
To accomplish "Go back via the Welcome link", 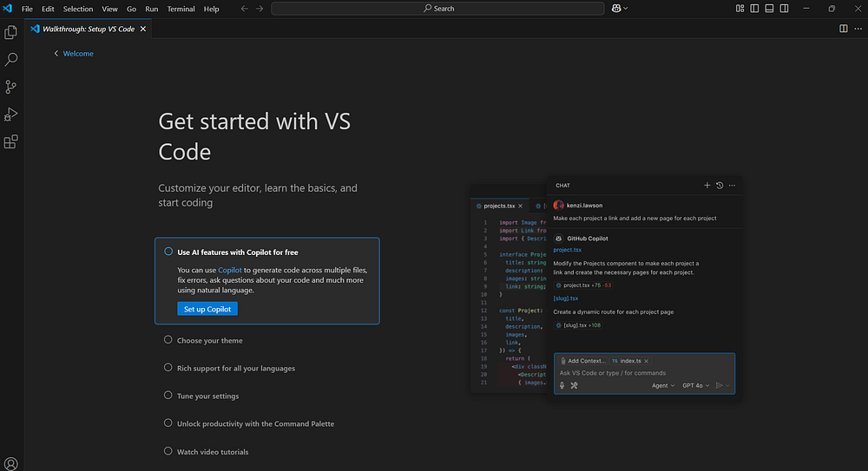I will [77, 54].
